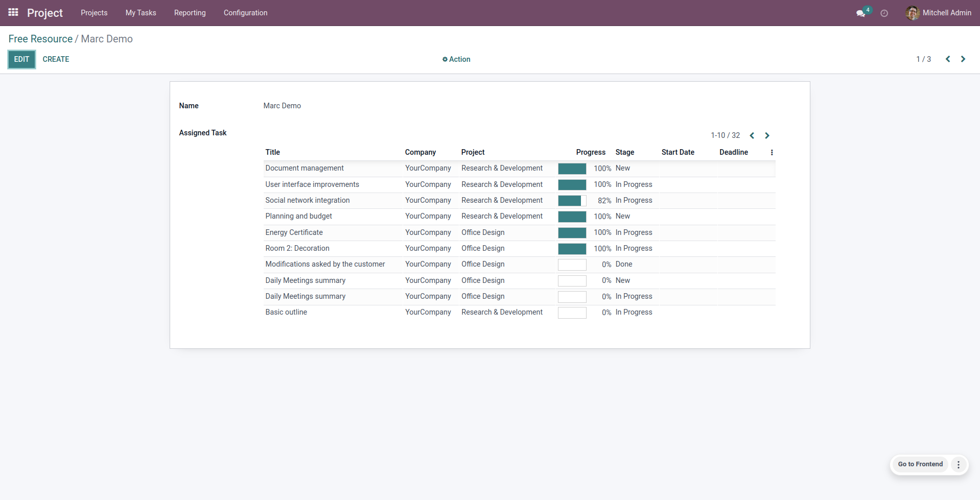
Task: Go to previous record arrow
Action: (948, 59)
